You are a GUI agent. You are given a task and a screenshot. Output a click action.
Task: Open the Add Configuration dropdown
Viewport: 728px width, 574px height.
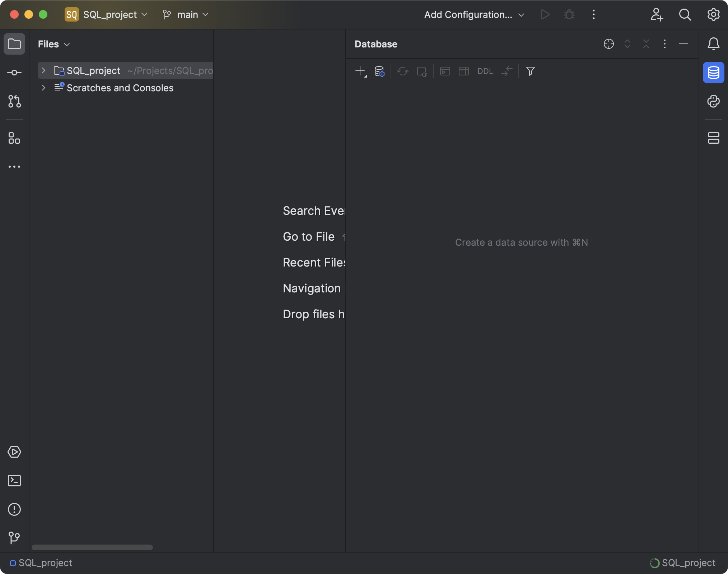click(x=474, y=15)
